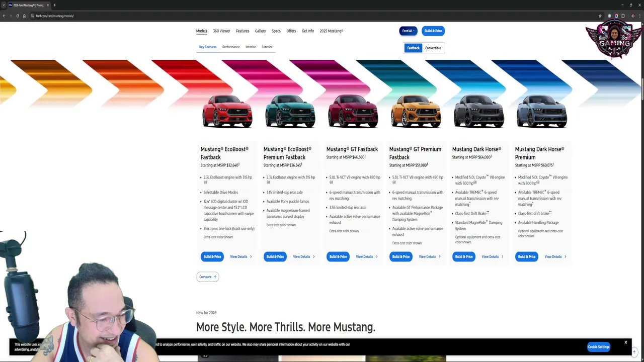The image size is (644, 362).
Task: Build & Price the GT Fastback
Action: point(338,256)
